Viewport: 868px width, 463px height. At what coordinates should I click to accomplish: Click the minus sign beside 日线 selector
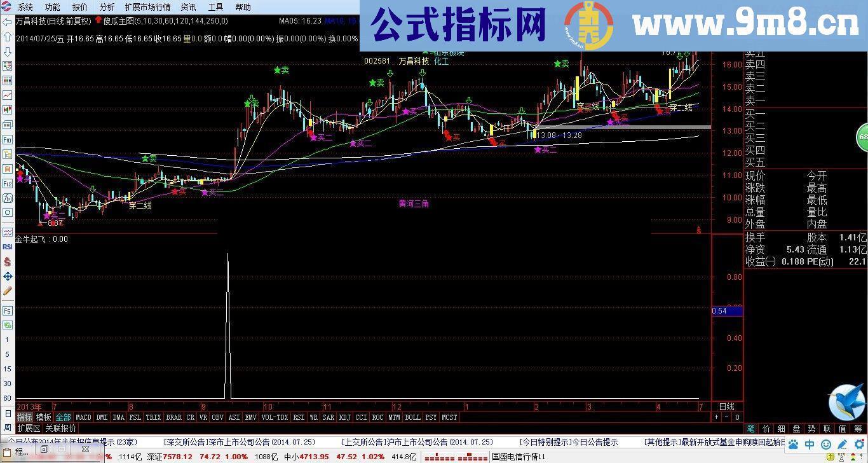(x=726, y=417)
